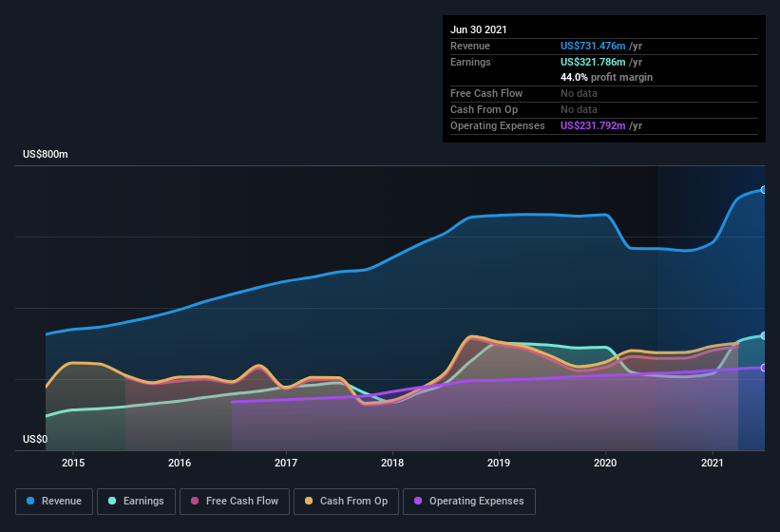Click the US$0 y-axis label

pos(35,439)
